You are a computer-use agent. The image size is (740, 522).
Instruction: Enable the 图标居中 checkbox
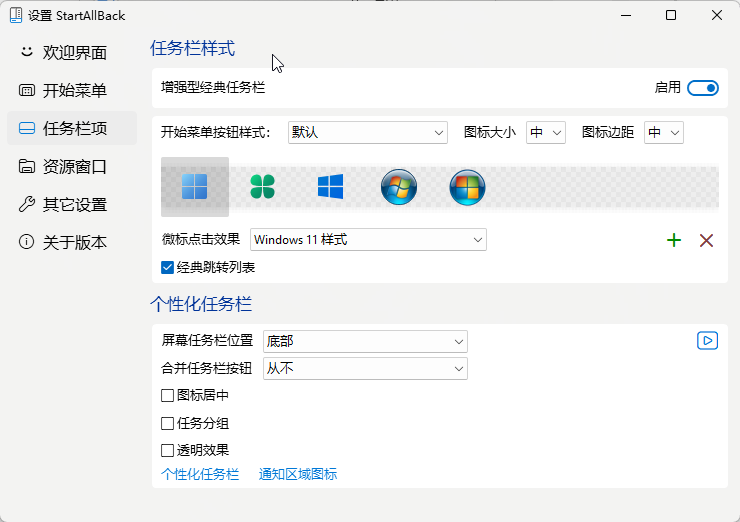click(x=167, y=395)
